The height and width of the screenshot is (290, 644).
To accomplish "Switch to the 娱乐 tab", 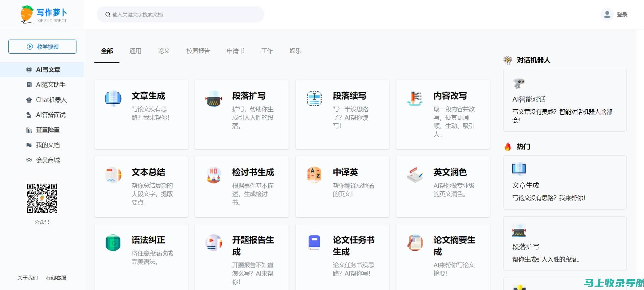I will click(x=296, y=51).
